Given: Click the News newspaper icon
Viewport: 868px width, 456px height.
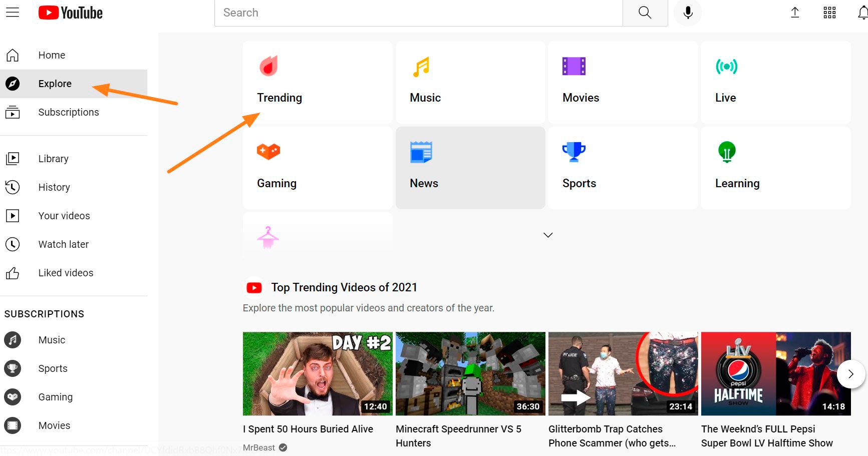Looking at the screenshot, I should tap(421, 152).
